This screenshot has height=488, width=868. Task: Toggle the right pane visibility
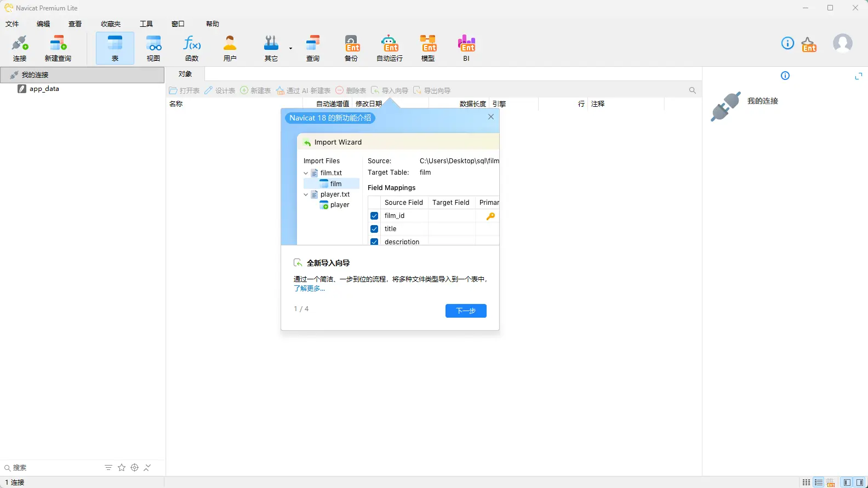click(x=860, y=483)
